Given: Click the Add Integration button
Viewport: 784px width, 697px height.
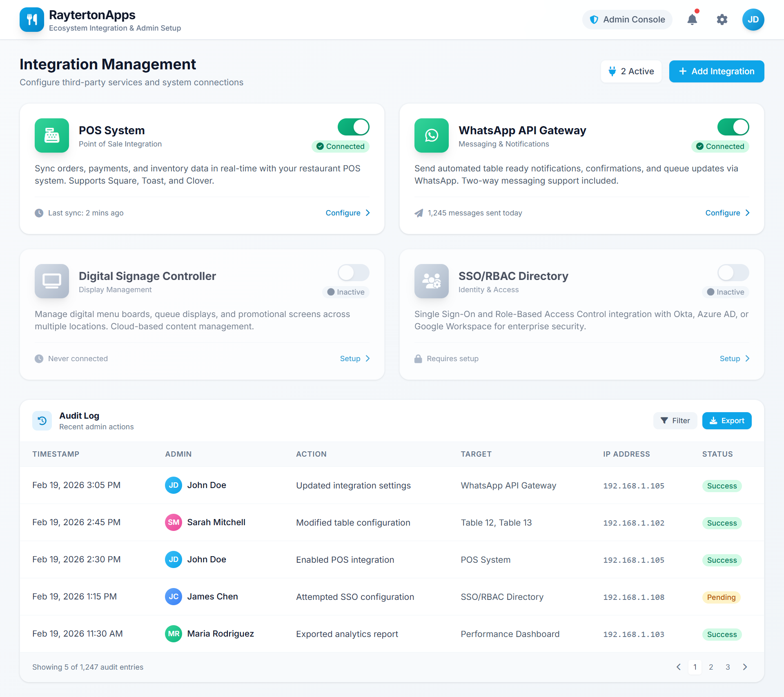Looking at the screenshot, I should [717, 71].
